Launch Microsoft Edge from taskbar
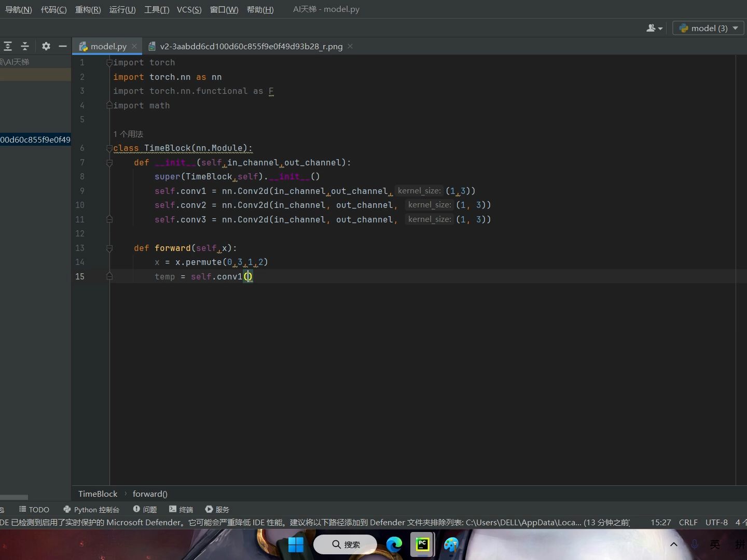This screenshot has height=560, width=747. (x=394, y=544)
